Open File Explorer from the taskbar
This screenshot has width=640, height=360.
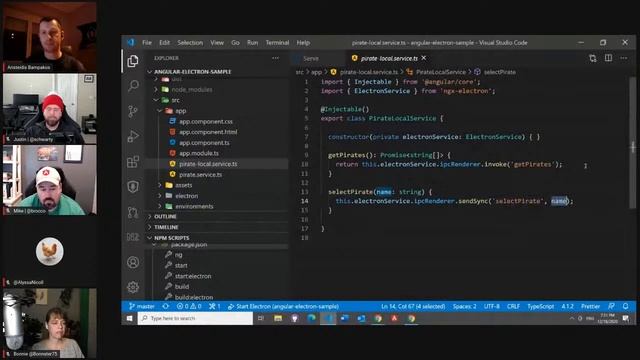point(278,318)
